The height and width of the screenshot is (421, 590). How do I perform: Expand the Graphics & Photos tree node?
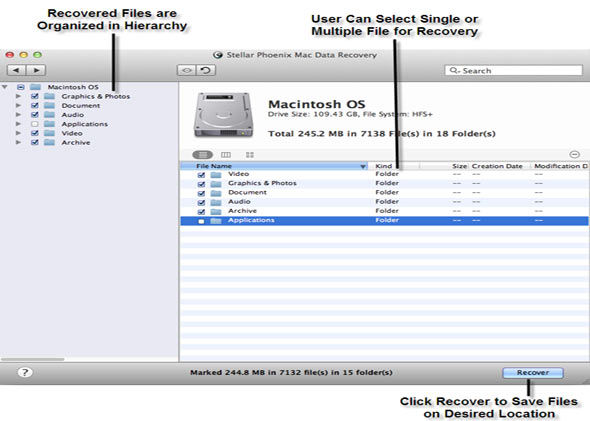tap(18, 96)
